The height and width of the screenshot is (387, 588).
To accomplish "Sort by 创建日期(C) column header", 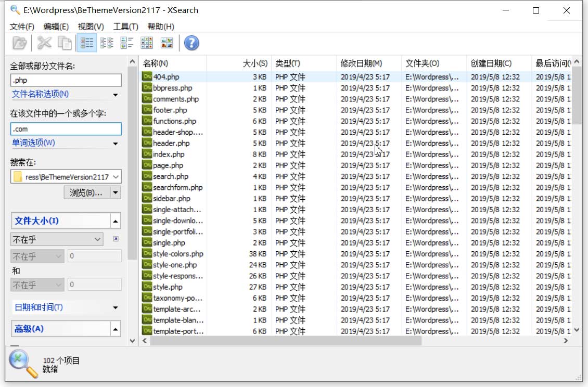I will click(x=499, y=63).
